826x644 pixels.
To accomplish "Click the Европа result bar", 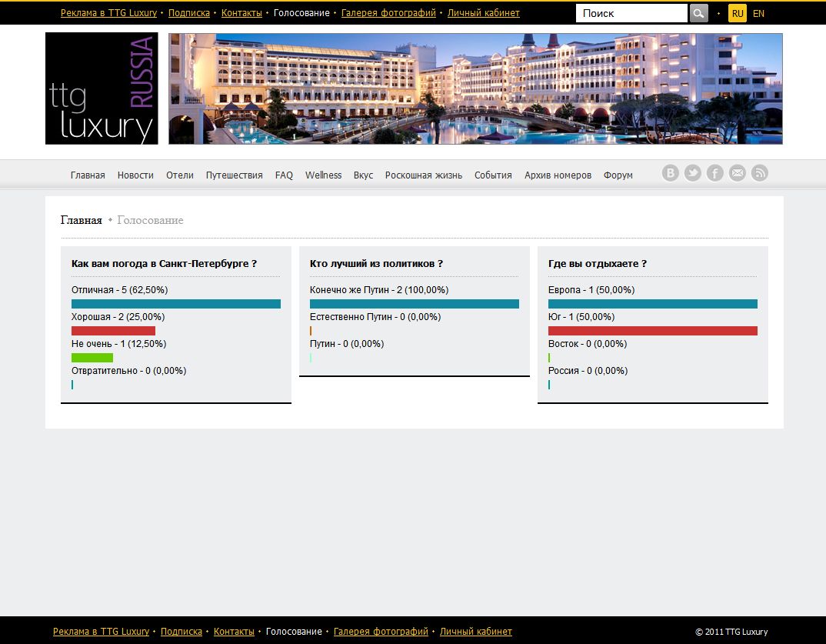I will click(653, 304).
